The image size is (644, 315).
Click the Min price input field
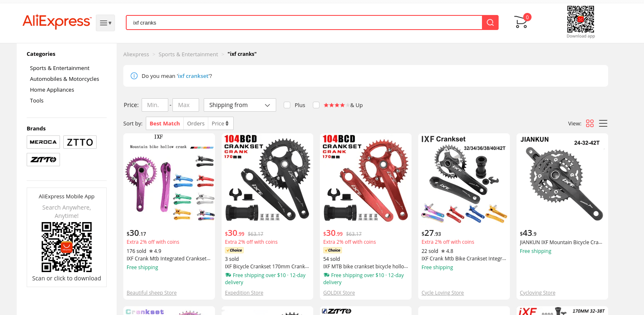[x=155, y=105]
